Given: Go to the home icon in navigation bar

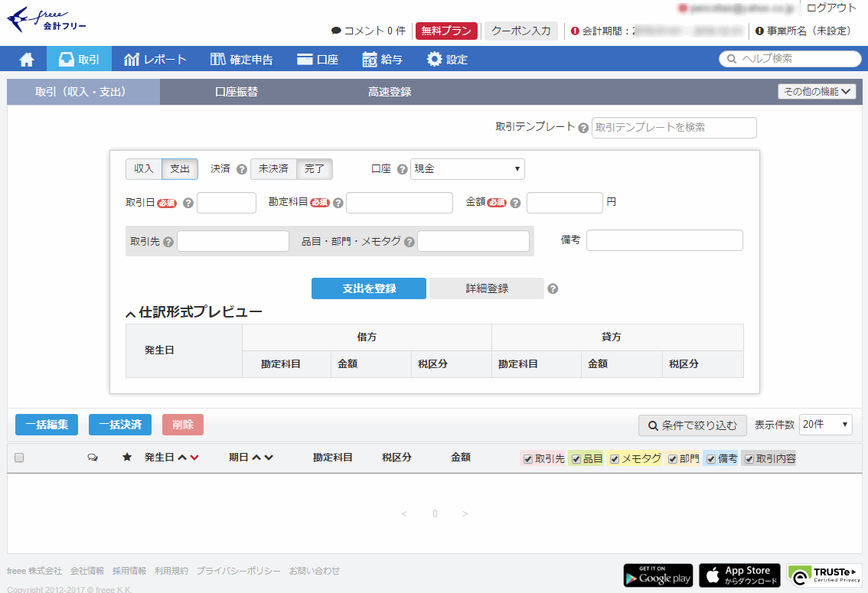Looking at the screenshot, I should [27, 59].
